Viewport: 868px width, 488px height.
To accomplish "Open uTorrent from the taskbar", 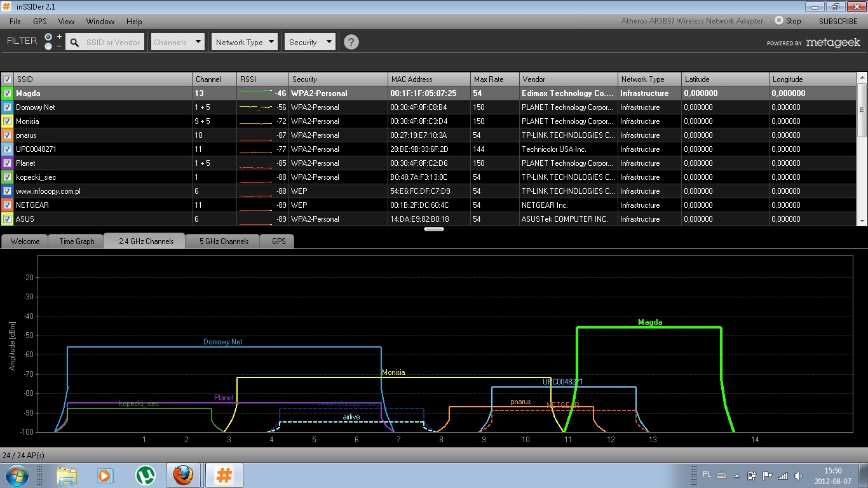I will (146, 475).
